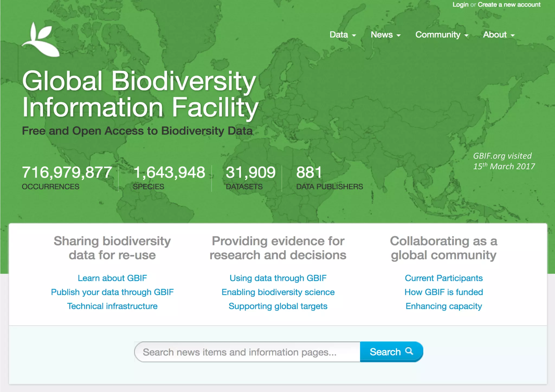
Task: Open Learn about GBIF link
Action: point(112,278)
